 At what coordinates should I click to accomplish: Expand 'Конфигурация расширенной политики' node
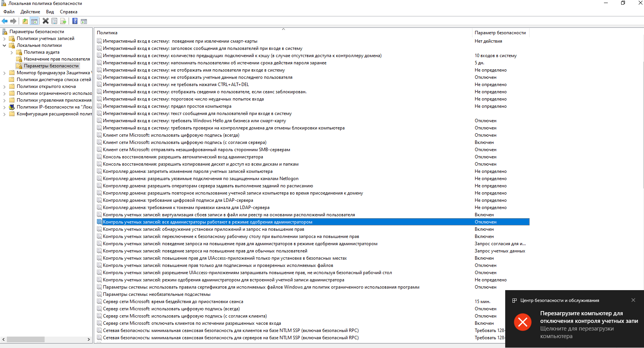coord(5,114)
